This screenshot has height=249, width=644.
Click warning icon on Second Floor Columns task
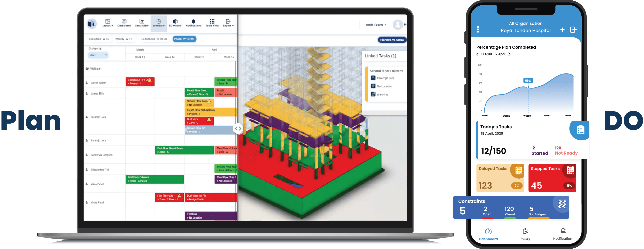(x=209, y=101)
